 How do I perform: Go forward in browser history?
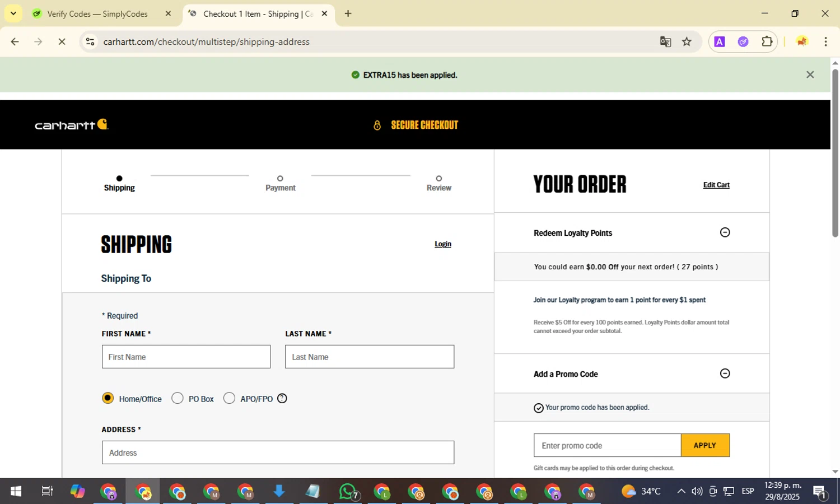pyautogui.click(x=38, y=41)
